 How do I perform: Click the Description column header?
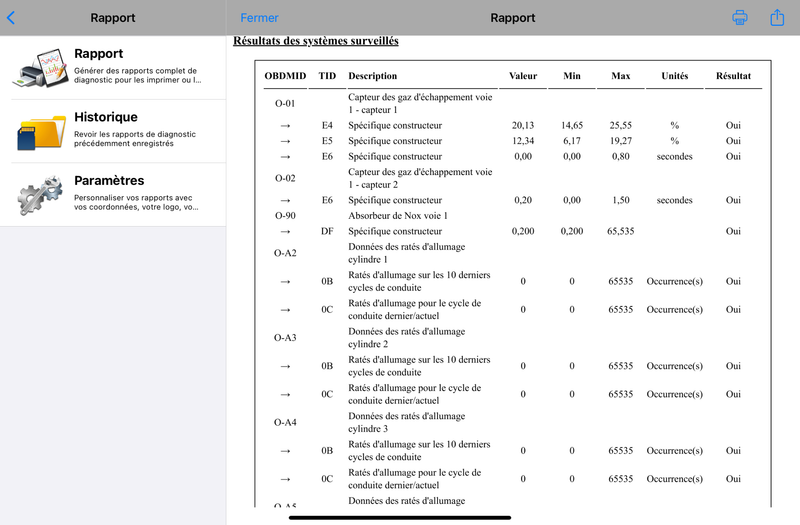(x=372, y=76)
